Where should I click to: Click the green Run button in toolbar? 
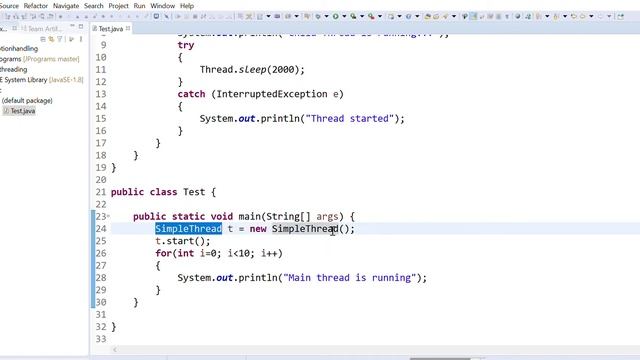335,16
